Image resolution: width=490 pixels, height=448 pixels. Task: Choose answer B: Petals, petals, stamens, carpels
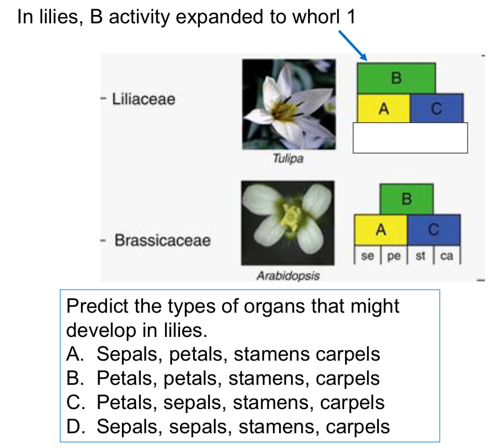coord(223,378)
